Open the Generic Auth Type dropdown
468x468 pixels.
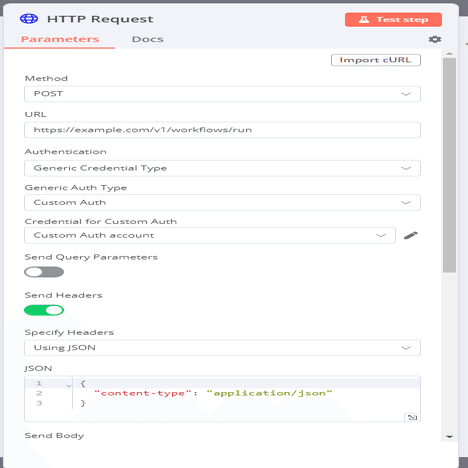(222, 203)
